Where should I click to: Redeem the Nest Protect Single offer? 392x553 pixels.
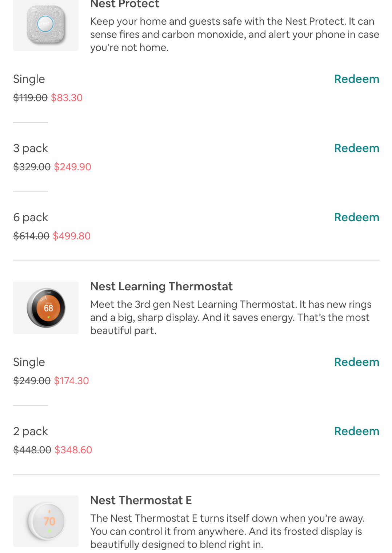click(356, 79)
